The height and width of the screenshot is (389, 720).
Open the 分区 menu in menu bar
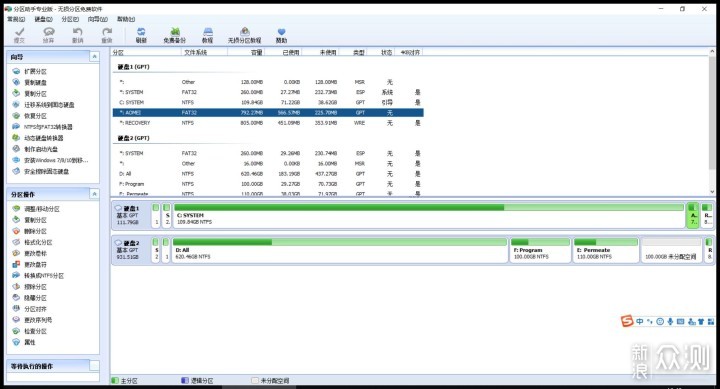coord(70,19)
